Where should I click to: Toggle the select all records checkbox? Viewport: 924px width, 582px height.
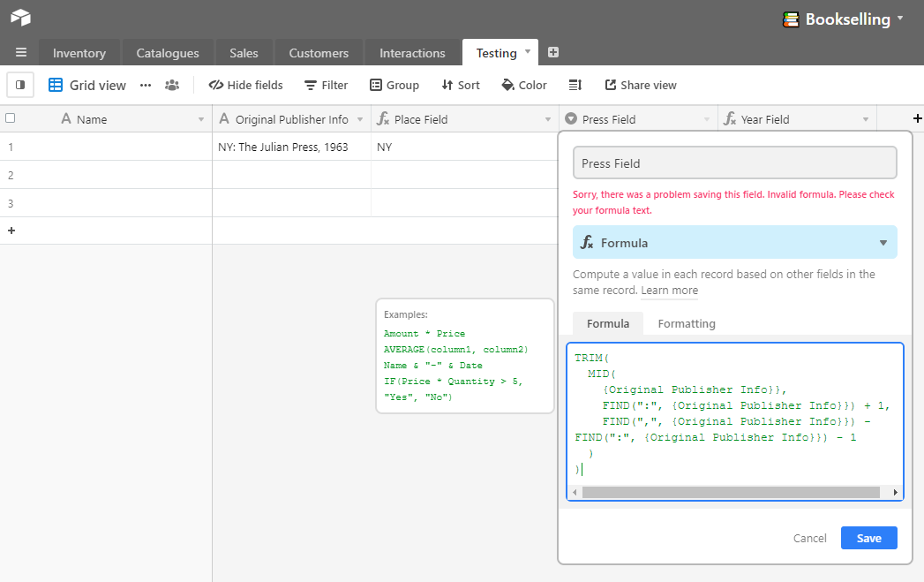(x=10, y=118)
